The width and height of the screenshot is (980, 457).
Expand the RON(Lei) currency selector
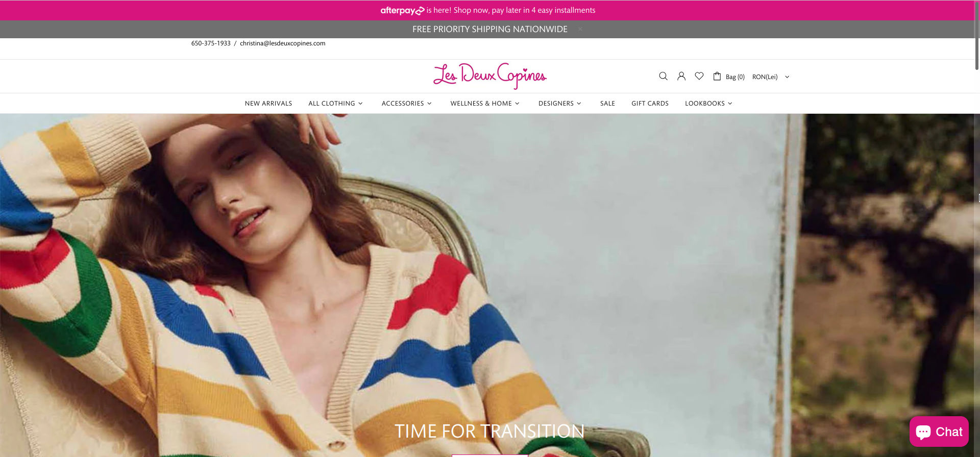771,77
